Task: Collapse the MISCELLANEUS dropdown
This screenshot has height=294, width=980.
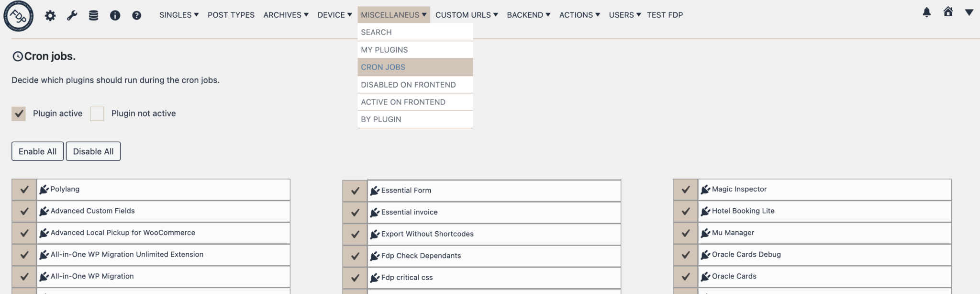Action: (393, 15)
